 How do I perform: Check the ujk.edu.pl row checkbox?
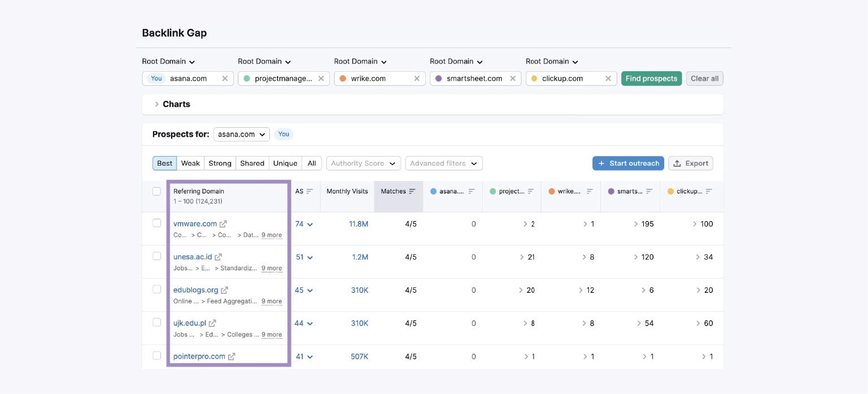point(157,322)
